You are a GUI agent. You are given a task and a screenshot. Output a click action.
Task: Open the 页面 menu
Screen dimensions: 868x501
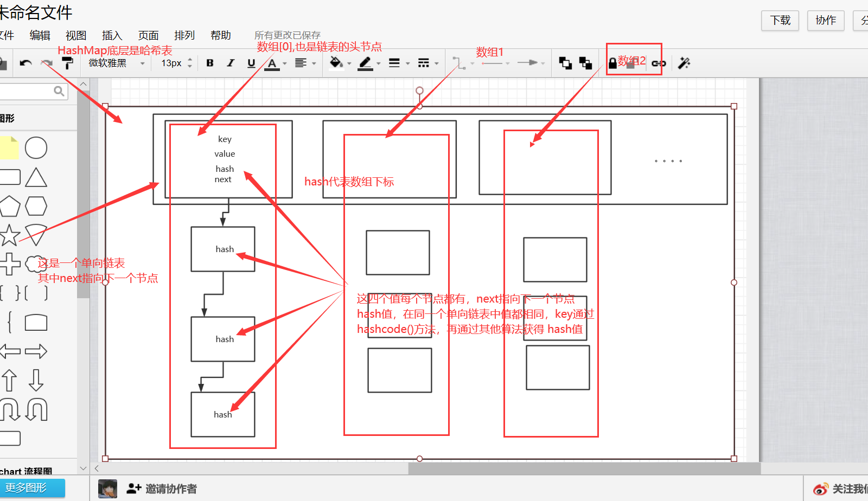148,35
